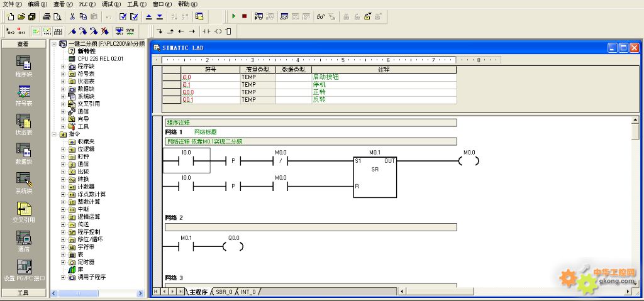Click the 工具 button below the navigation bar
Viewport: 644px width, 301px height.
coord(23,293)
